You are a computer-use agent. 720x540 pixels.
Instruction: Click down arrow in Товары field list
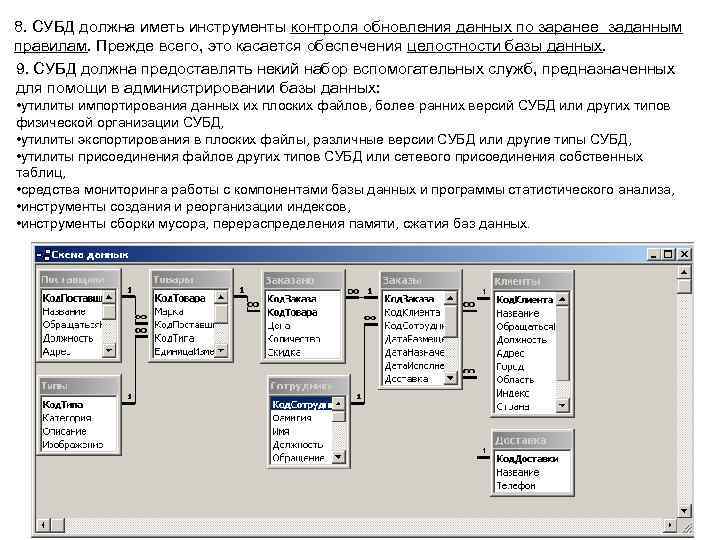221,351
